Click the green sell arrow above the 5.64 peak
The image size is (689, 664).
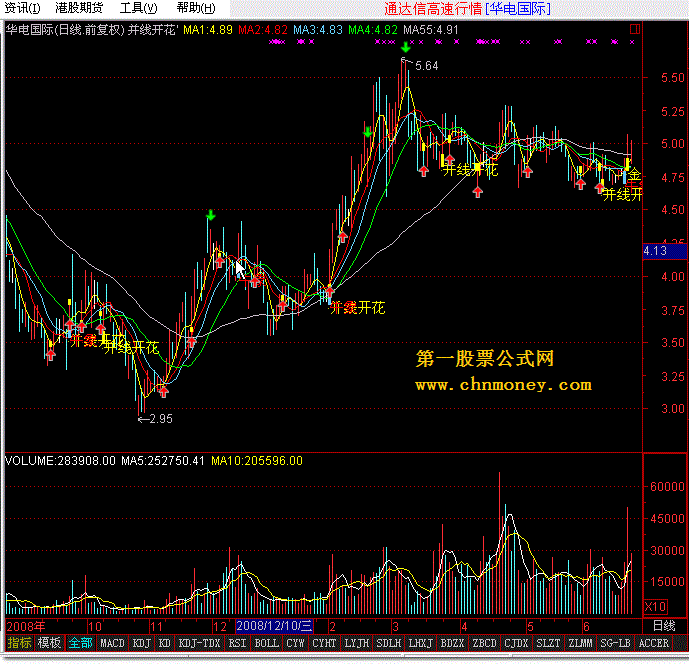[x=406, y=47]
